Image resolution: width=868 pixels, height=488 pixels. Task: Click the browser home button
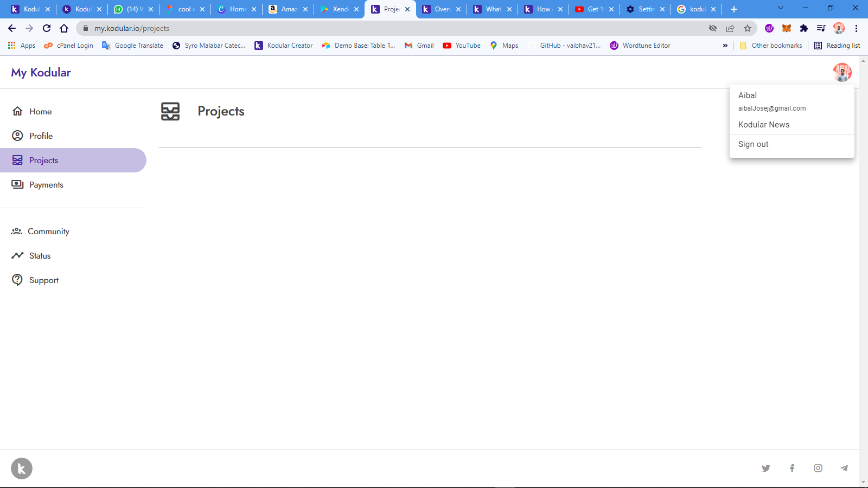point(64,28)
